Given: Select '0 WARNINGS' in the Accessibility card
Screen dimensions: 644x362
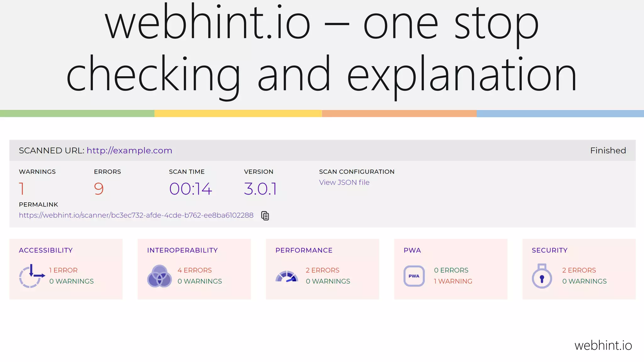Looking at the screenshot, I should click(x=71, y=281).
